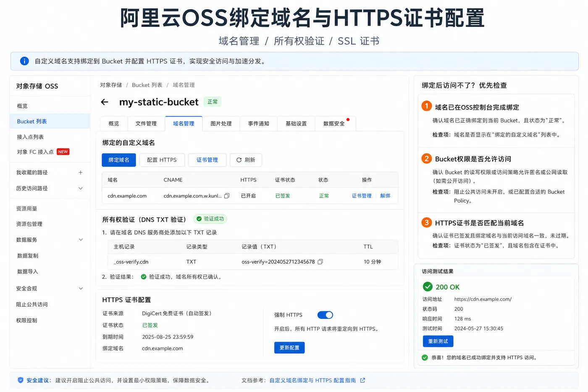Click the 正常 badge beside my-static-bucket
588x392 pixels.
click(213, 102)
